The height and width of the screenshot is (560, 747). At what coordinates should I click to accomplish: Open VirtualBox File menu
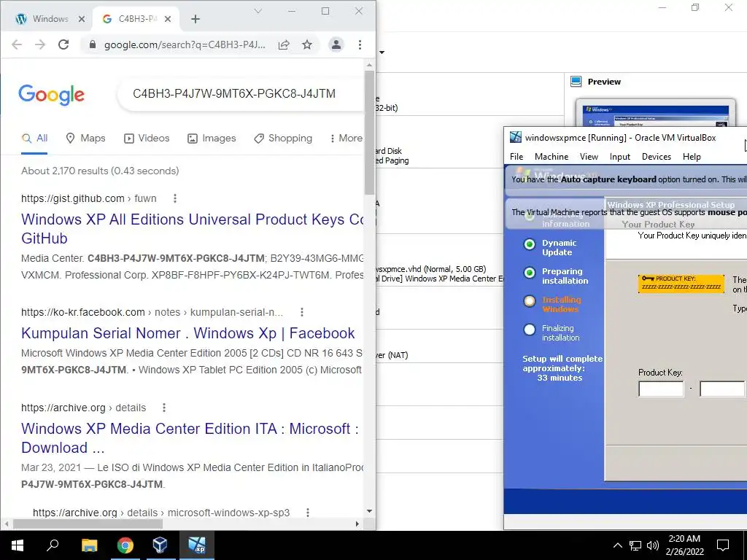click(x=516, y=157)
